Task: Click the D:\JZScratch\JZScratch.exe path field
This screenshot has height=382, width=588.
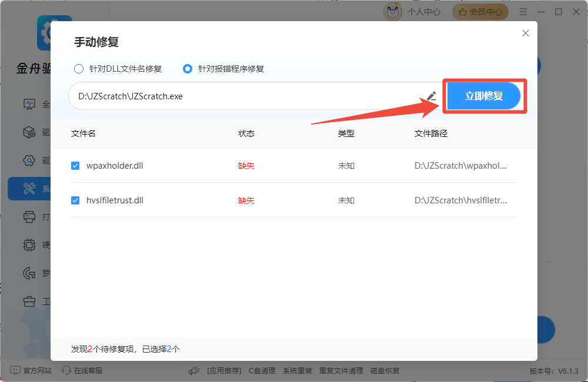Action: tap(255, 96)
